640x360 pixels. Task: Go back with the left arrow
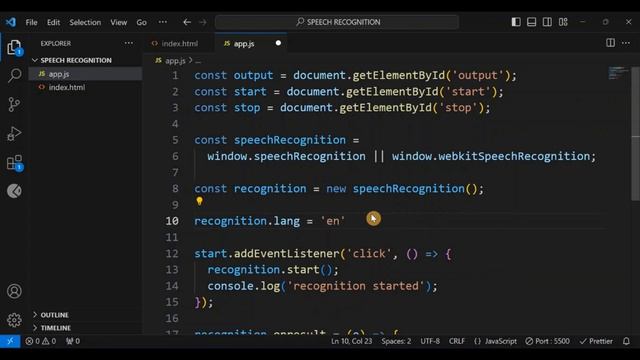(187, 22)
